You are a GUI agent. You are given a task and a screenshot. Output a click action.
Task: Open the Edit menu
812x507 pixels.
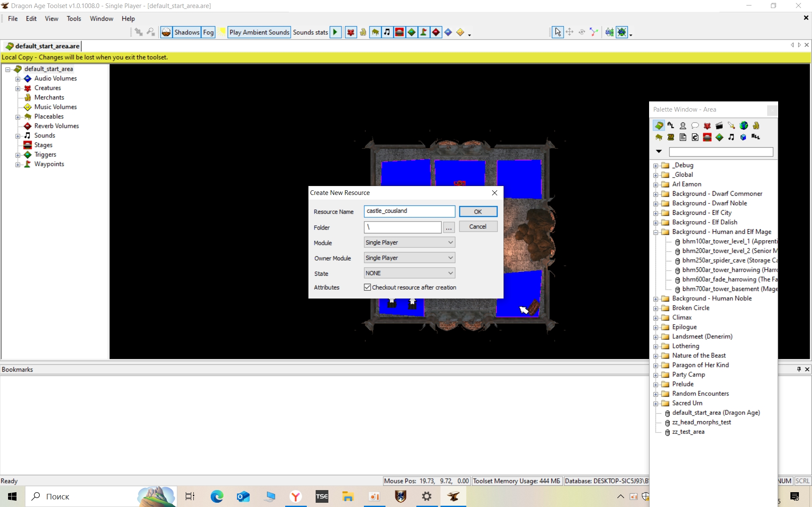click(31, 19)
